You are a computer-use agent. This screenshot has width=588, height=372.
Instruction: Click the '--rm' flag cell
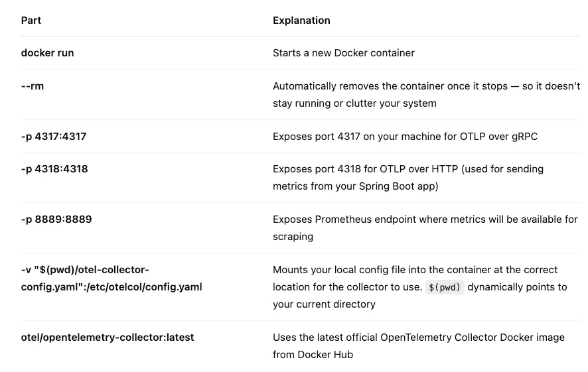pyautogui.click(x=33, y=86)
